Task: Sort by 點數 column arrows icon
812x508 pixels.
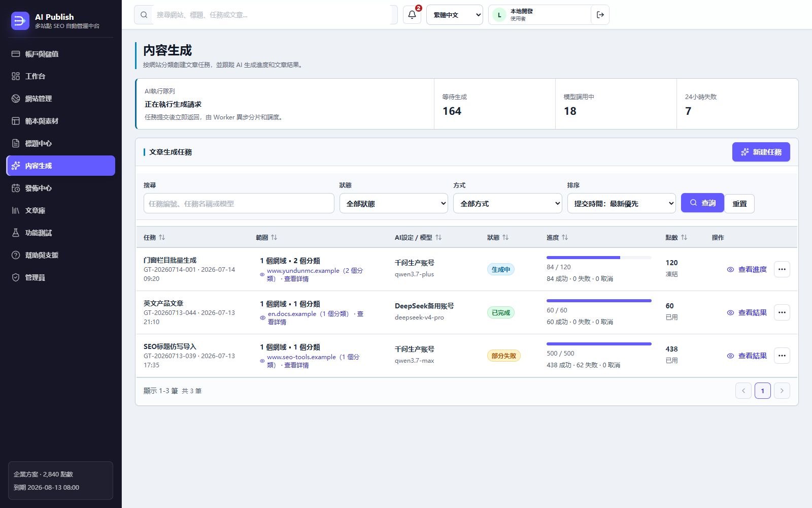Action: (x=684, y=237)
